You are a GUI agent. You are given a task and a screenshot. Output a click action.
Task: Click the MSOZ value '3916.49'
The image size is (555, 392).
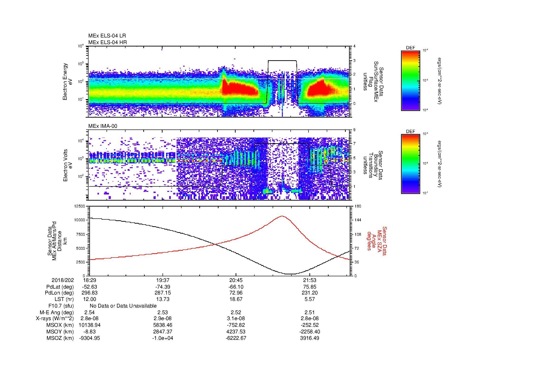coord(310,338)
